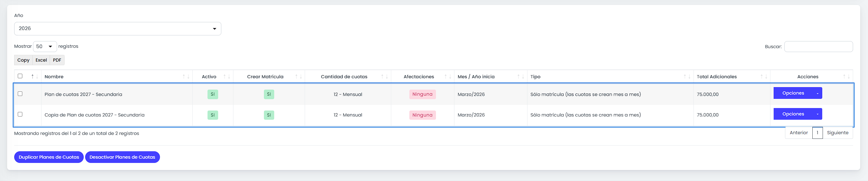The width and height of the screenshot is (868, 181).
Task: Sort the table by Nombre column
Action: coord(117,77)
